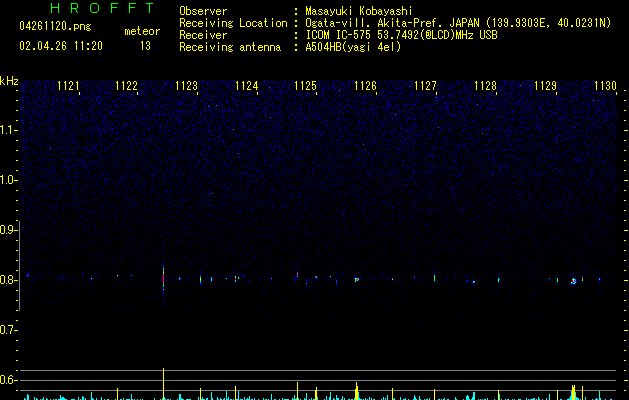Click the 1.0 kHz axis label

tap(8, 180)
